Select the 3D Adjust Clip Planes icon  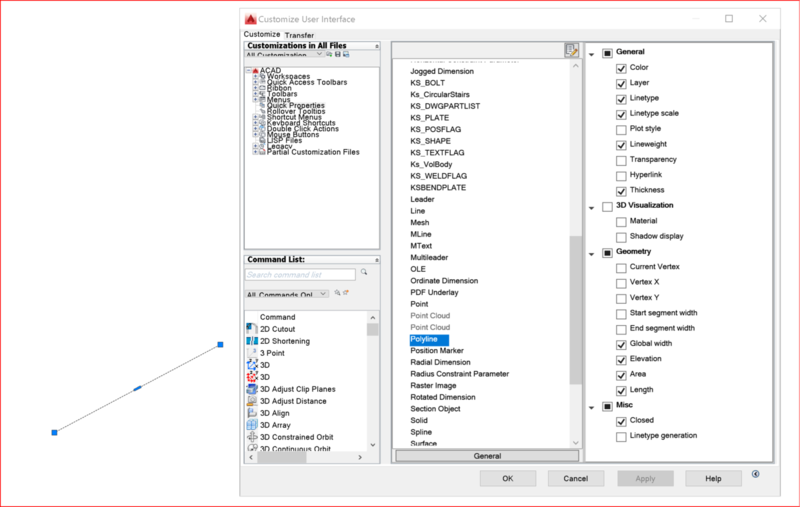point(252,389)
